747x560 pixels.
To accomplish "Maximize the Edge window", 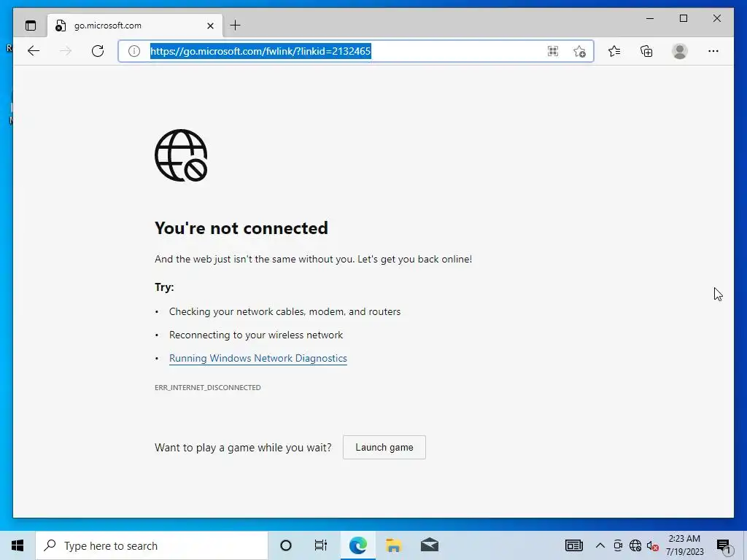I will [x=683, y=18].
